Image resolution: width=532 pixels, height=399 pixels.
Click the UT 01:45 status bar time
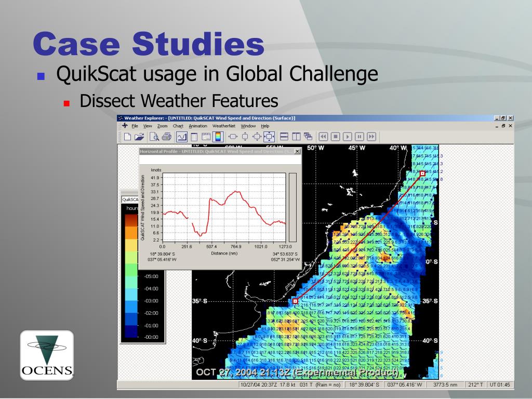[x=499, y=385]
